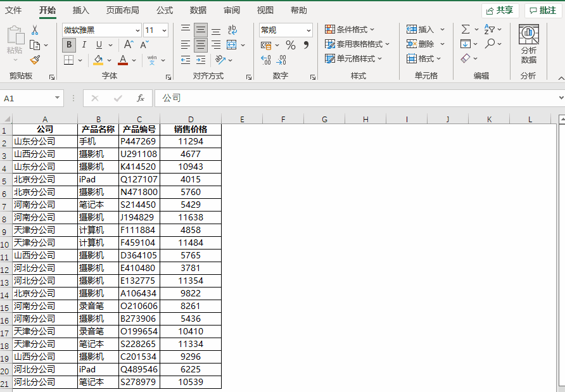This screenshot has height=392, width=565.
Task: Apply comma style
Action: tap(306, 45)
